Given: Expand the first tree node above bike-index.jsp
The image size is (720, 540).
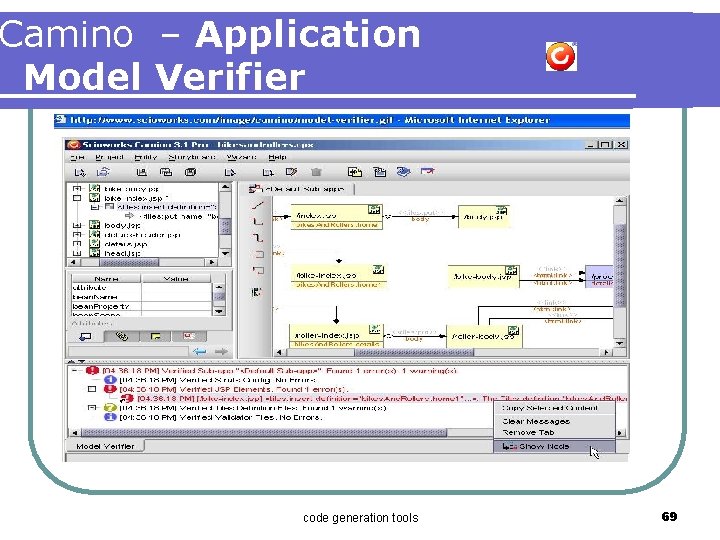Looking at the screenshot, I should (77, 189).
